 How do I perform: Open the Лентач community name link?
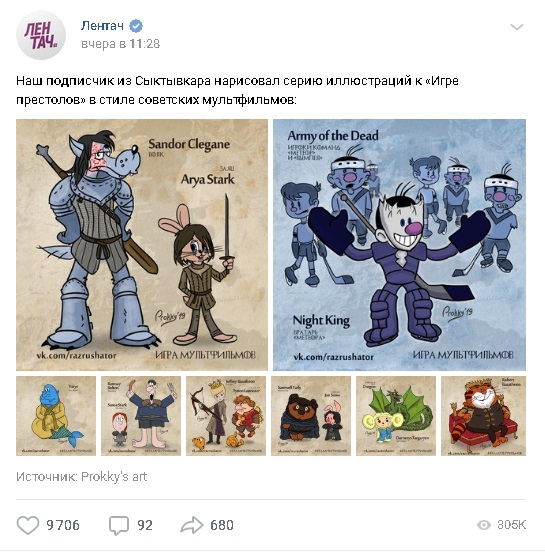click(102, 26)
